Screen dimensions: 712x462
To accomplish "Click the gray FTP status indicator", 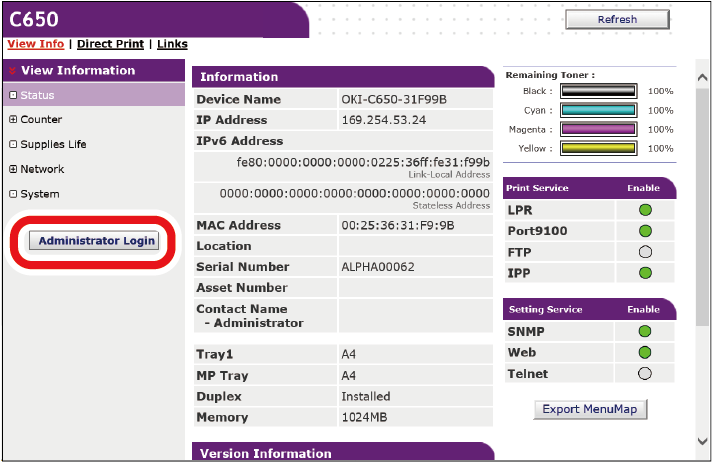I will pyautogui.click(x=644, y=252).
